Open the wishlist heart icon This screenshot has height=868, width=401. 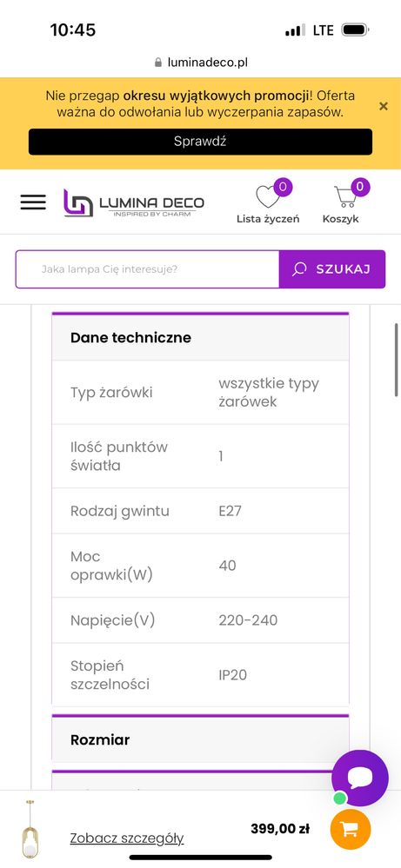click(268, 196)
